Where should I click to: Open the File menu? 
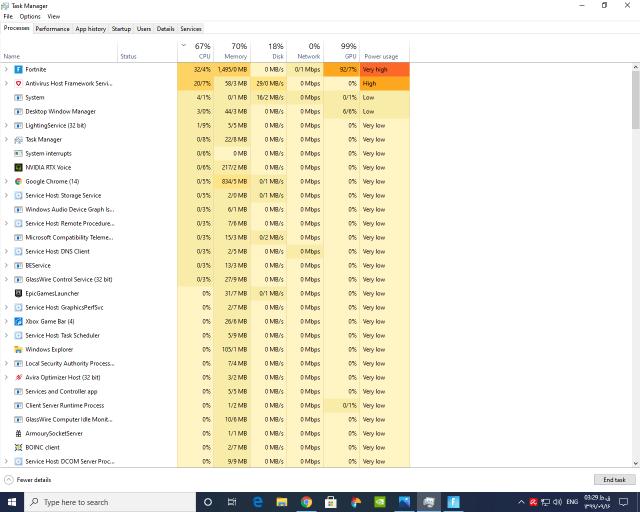[8, 17]
